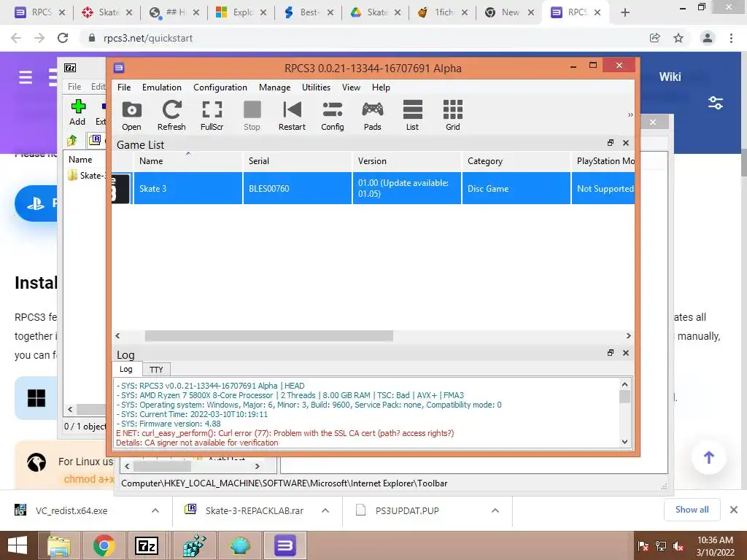Open the Pads controller settings
747x560 pixels.
(373, 115)
